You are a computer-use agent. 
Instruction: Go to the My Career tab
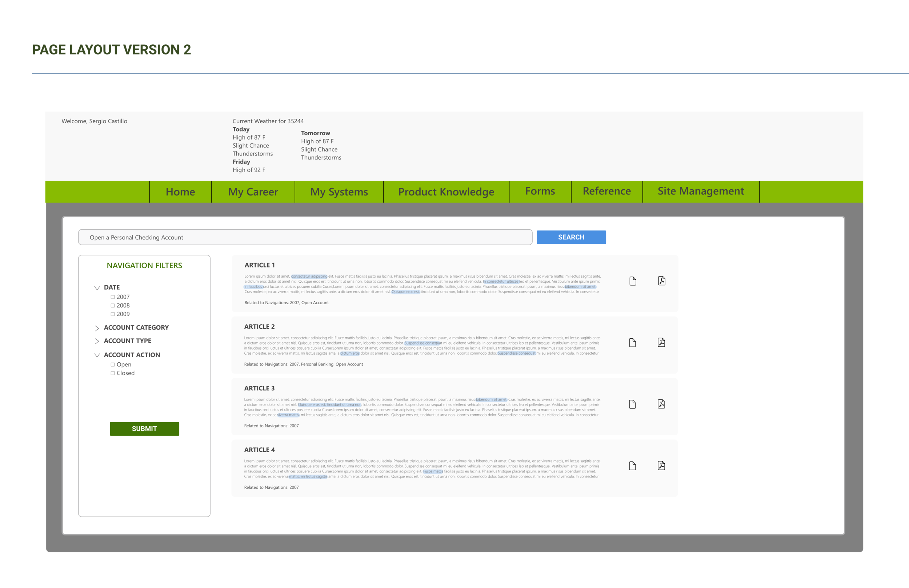(x=253, y=192)
